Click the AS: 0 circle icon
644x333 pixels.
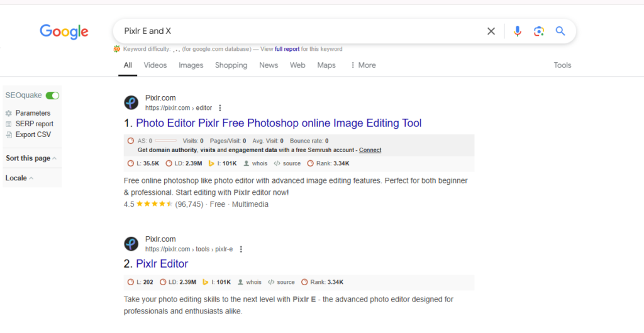point(131,141)
